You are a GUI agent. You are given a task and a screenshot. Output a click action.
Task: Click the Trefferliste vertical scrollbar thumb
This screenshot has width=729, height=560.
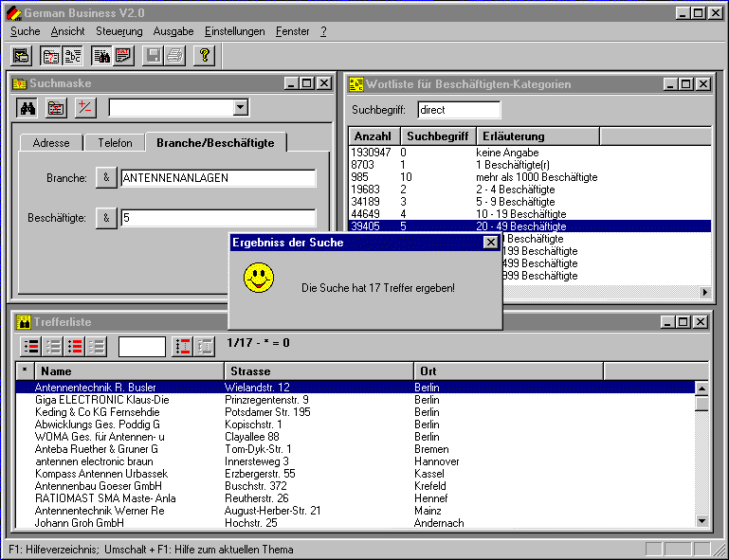[x=702, y=403]
